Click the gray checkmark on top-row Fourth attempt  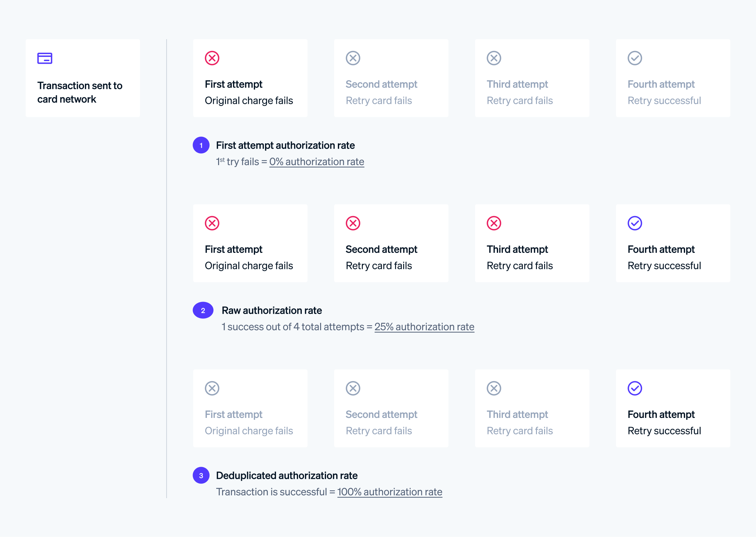(x=635, y=58)
